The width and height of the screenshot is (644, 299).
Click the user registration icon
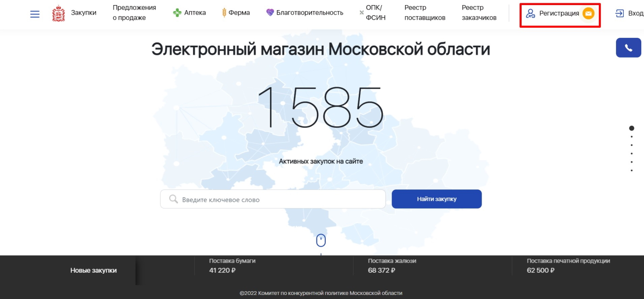click(x=530, y=13)
